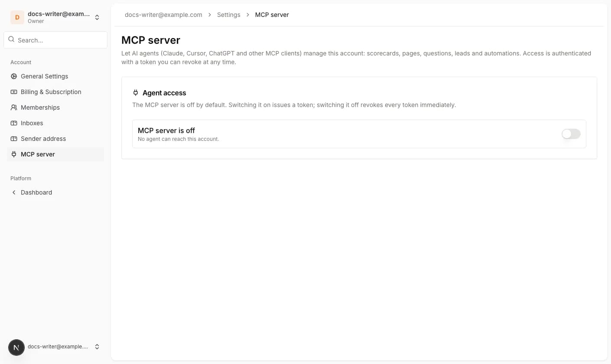The height and width of the screenshot is (364, 611).
Task: Click the Sender address icon
Action: (x=14, y=139)
